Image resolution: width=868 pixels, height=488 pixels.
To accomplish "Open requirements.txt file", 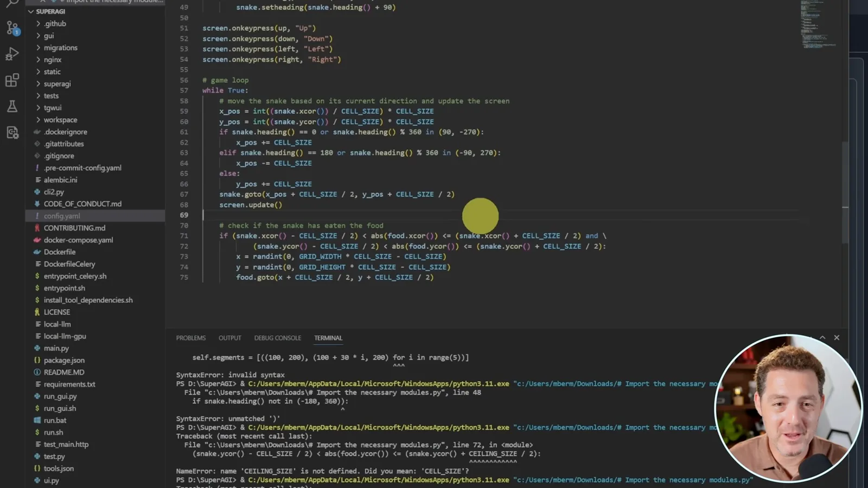I will (69, 384).
